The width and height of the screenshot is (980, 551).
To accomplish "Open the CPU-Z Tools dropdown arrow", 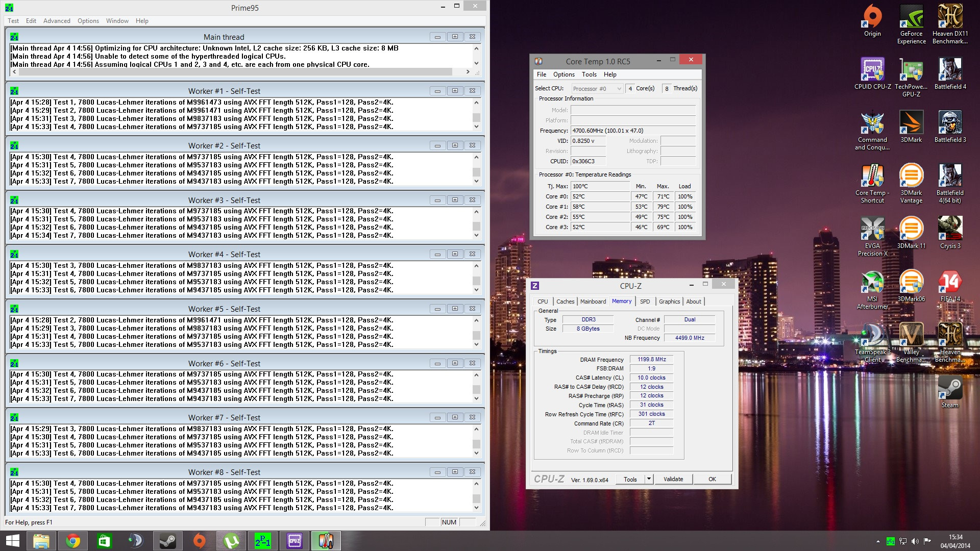I will coord(649,479).
